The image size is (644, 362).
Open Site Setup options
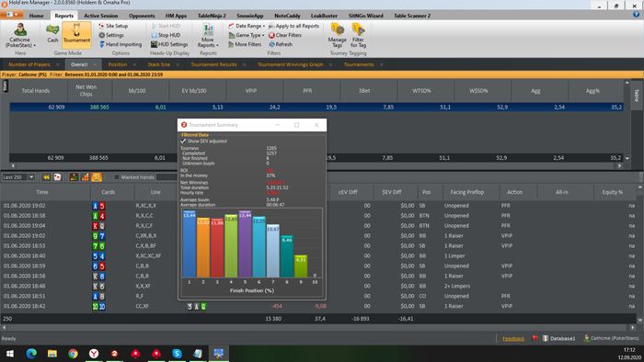tap(113, 26)
